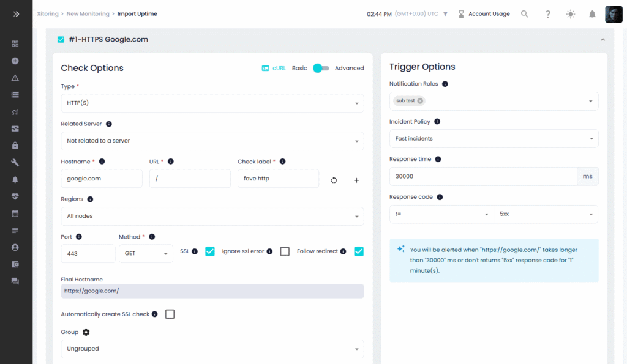Toggle Basic/Advanced mode switch
The image size is (627, 364).
coord(321,68)
